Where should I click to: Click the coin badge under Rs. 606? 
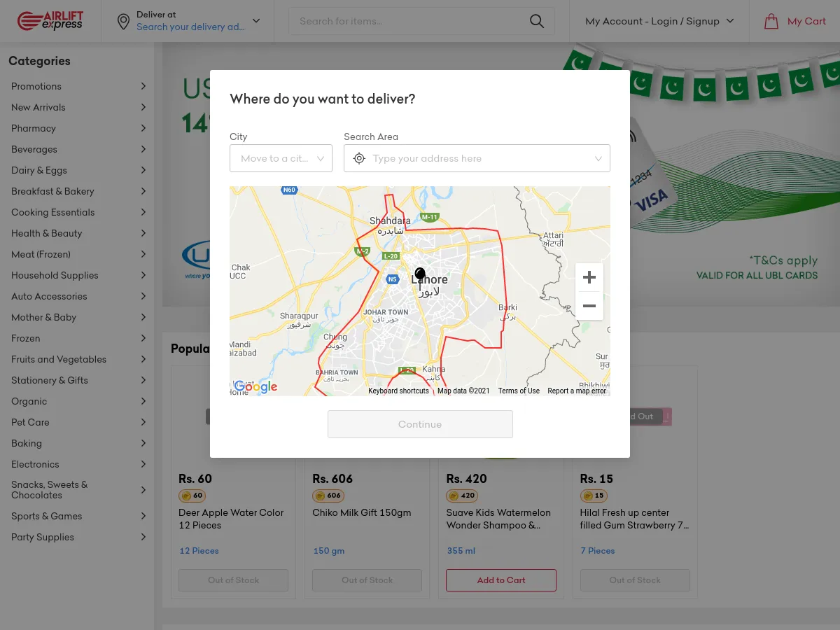click(x=328, y=496)
